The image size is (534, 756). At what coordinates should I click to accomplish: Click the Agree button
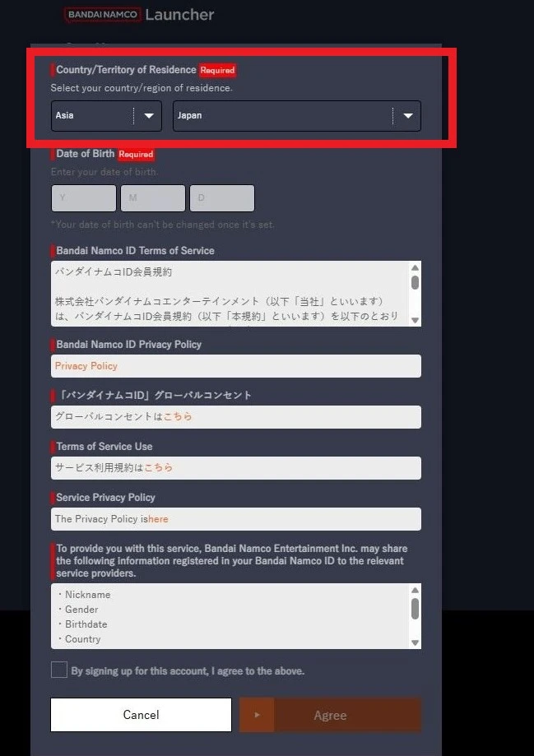point(330,715)
